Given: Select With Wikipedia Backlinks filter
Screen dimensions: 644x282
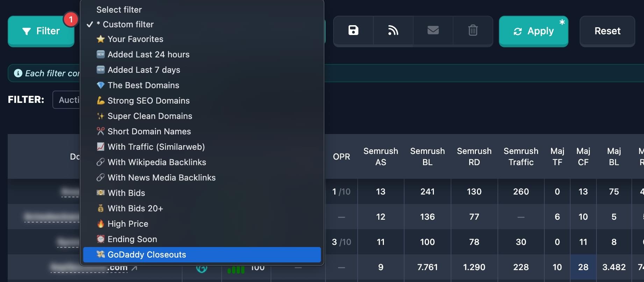Looking at the screenshot, I should (x=157, y=162).
